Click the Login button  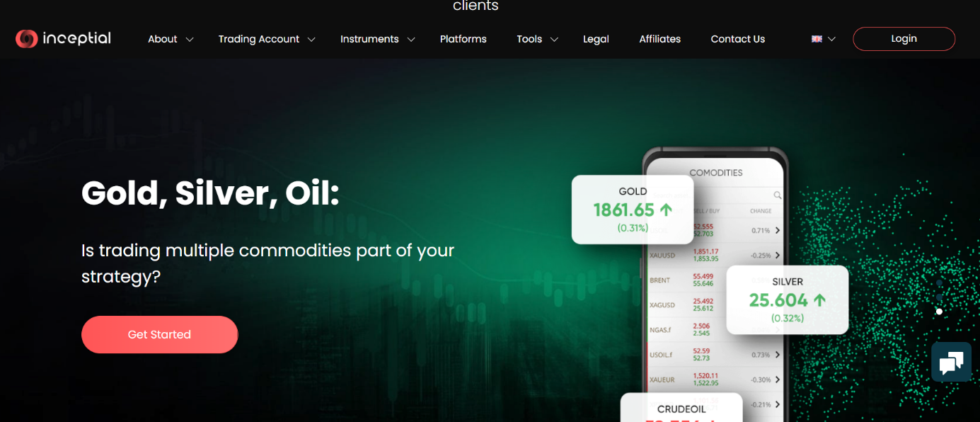pyautogui.click(x=904, y=39)
